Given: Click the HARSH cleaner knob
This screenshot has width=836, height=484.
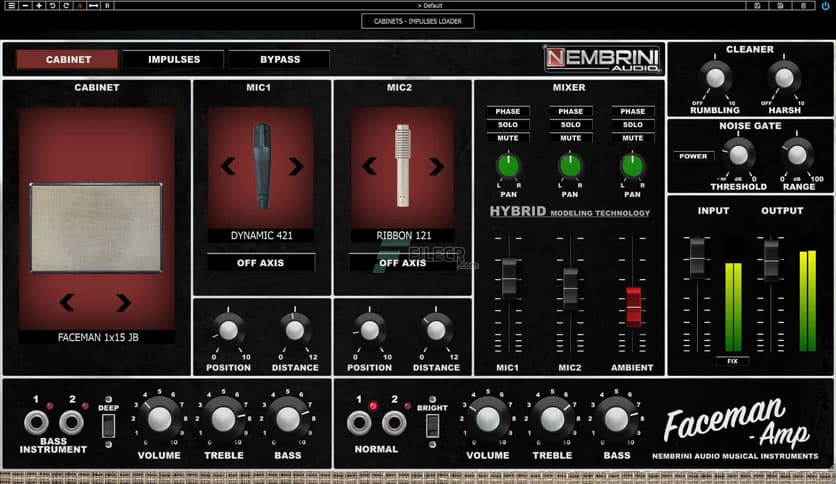Looking at the screenshot, I should click(x=784, y=78).
